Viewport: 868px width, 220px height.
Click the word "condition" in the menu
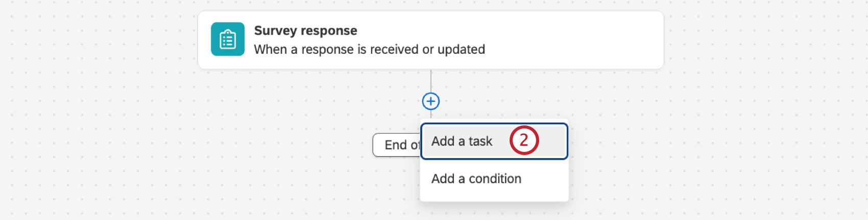pyautogui.click(x=495, y=179)
